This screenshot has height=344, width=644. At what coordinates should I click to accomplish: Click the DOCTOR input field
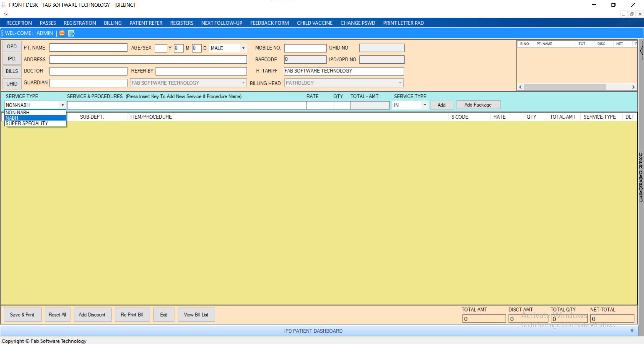point(88,71)
